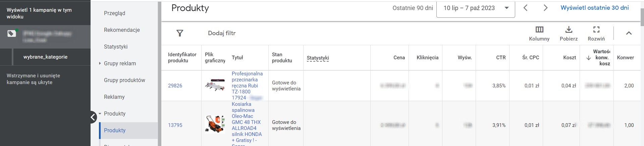Open the Rekomendacje menu item

(122, 30)
